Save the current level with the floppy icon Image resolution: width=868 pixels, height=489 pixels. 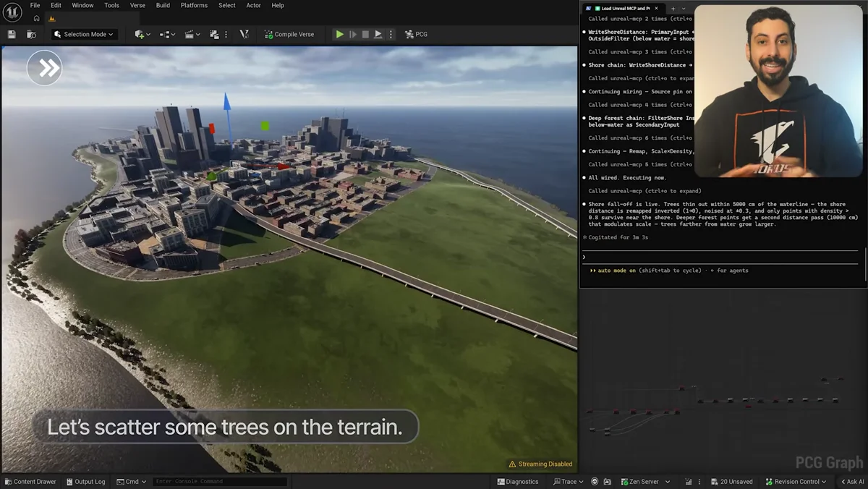point(12,34)
